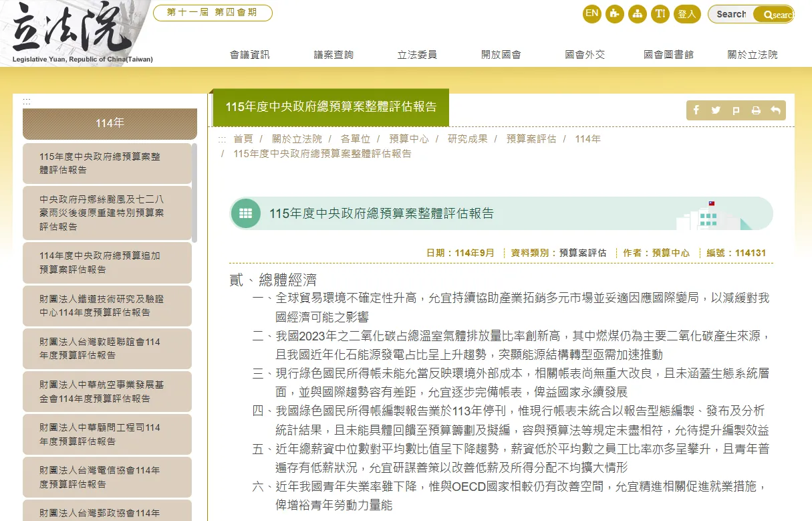This screenshot has width=812, height=521.
Task: Click the 第十一屆 第四會期 session badge
Action: tap(213, 13)
